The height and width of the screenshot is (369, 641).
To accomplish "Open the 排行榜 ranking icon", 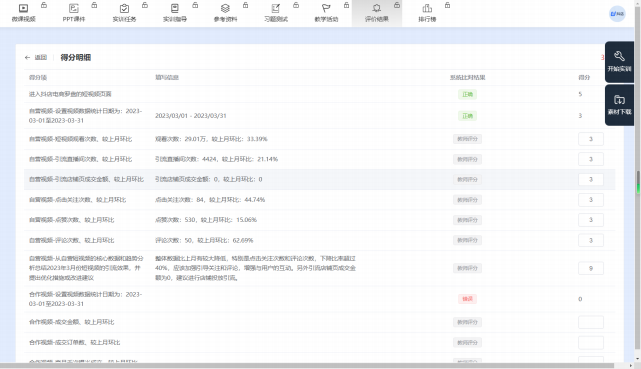I will [427, 8].
